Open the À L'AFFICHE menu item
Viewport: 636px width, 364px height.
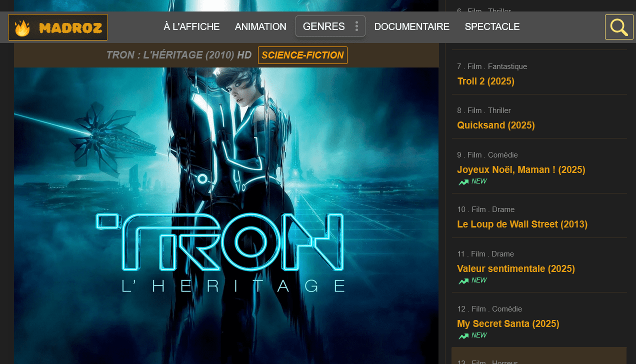[191, 27]
